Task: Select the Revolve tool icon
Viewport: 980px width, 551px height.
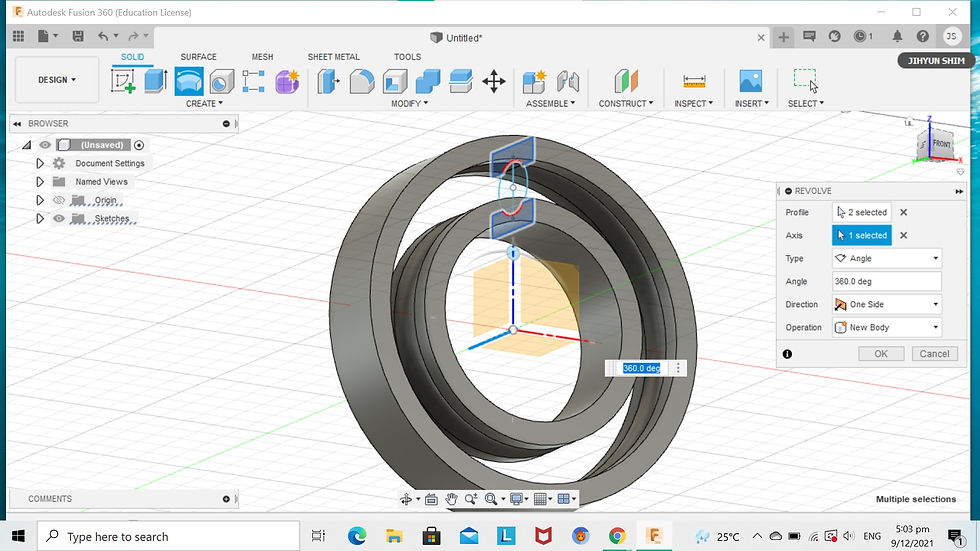Action: coord(189,81)
